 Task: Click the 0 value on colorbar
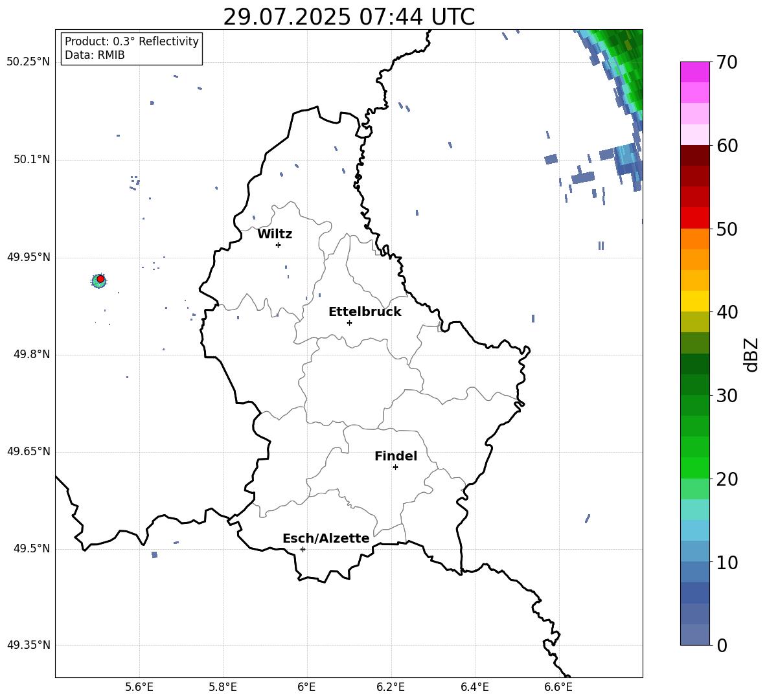[x=722, y=645]
